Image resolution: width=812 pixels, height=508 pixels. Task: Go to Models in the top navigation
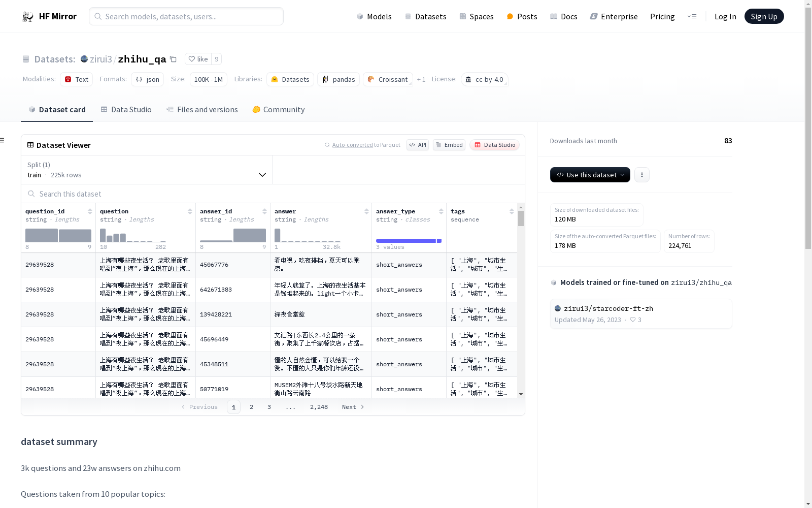[374, 17]
